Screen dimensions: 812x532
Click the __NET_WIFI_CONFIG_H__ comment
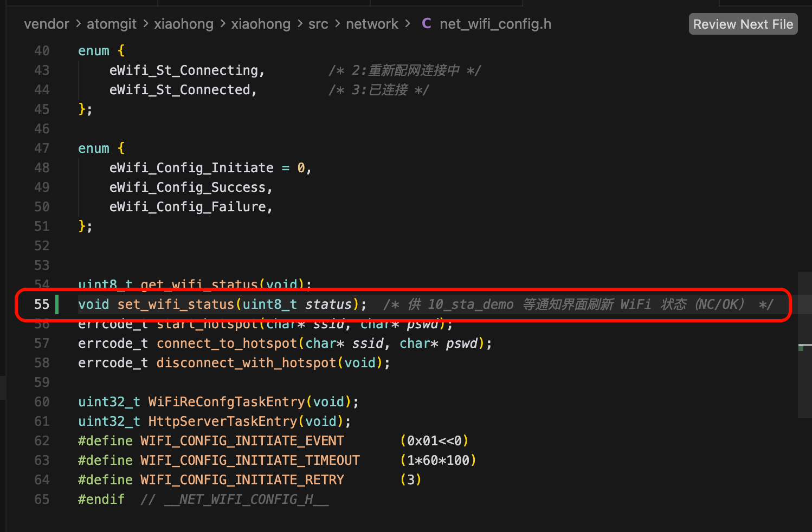[235, 499]
